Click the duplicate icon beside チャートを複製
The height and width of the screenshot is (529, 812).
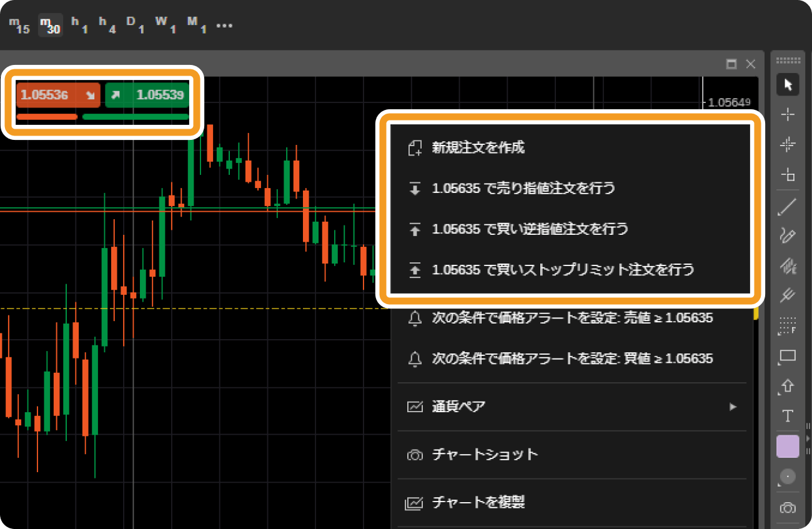pos(415,502)
